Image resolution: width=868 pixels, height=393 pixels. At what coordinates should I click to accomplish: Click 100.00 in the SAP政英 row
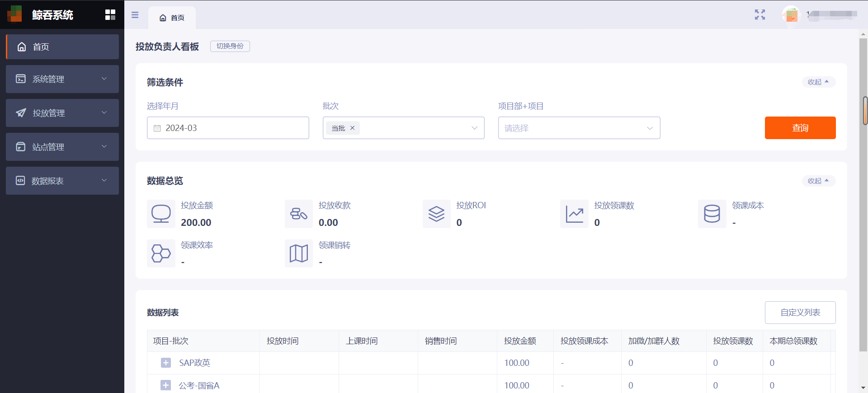517,363
